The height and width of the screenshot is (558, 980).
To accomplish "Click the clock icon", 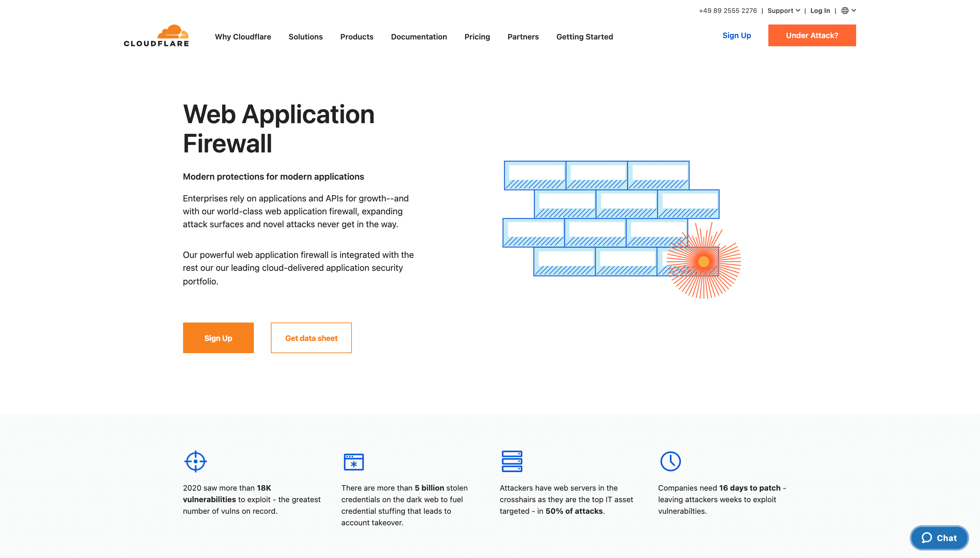I will coord(670,461).
